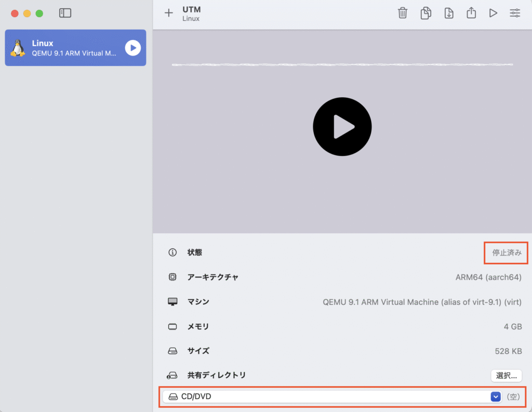
Task: Click the 状態 info icon
Action: pos(172,252)
